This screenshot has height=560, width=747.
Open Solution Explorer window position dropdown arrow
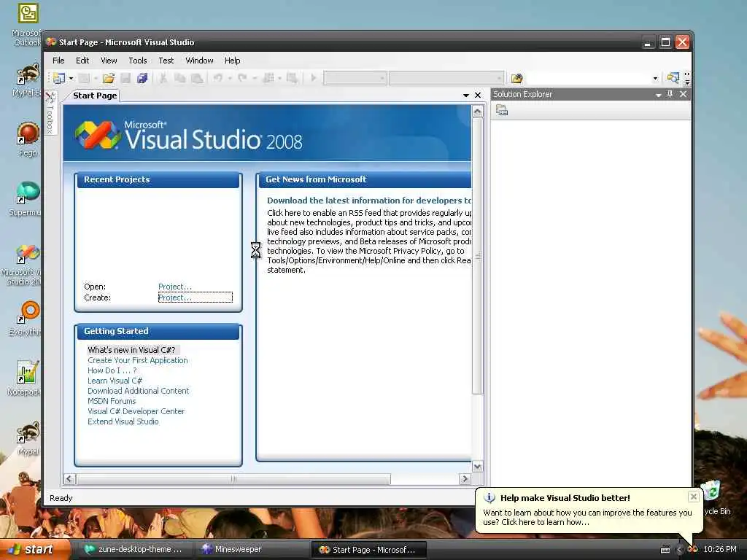point(659,95)
